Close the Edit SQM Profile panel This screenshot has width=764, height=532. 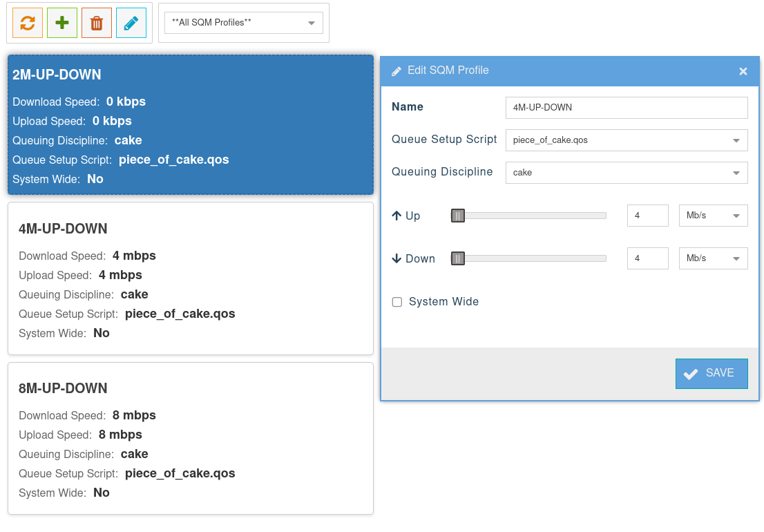[743, 71]
